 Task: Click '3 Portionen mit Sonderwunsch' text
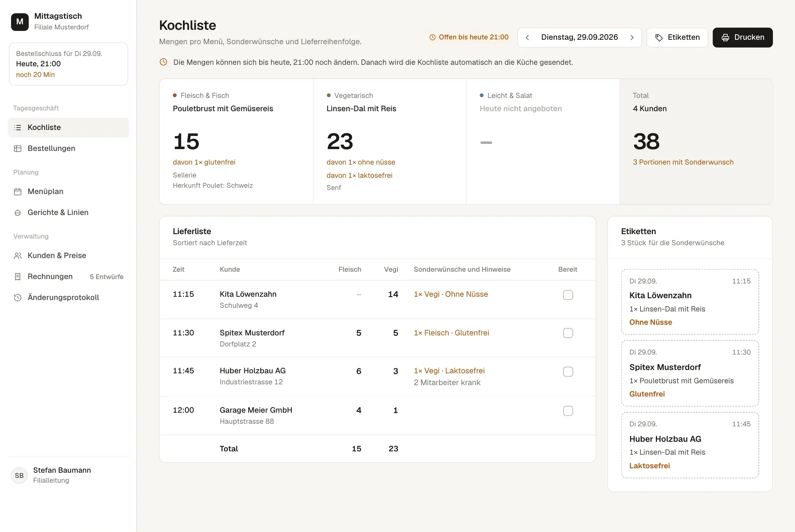(x=683, y=162)
